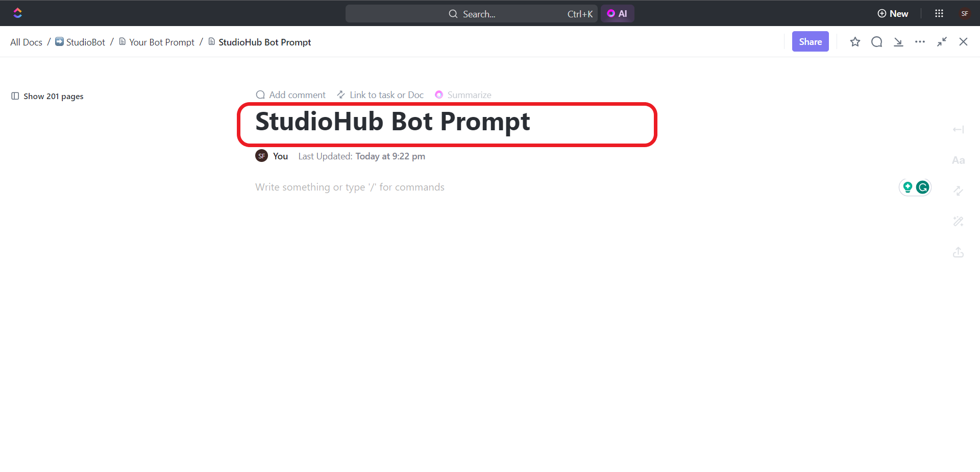Viewport: 980px width, 472px height.
Task: Click the Share button
Action: (x=810, y=41)
